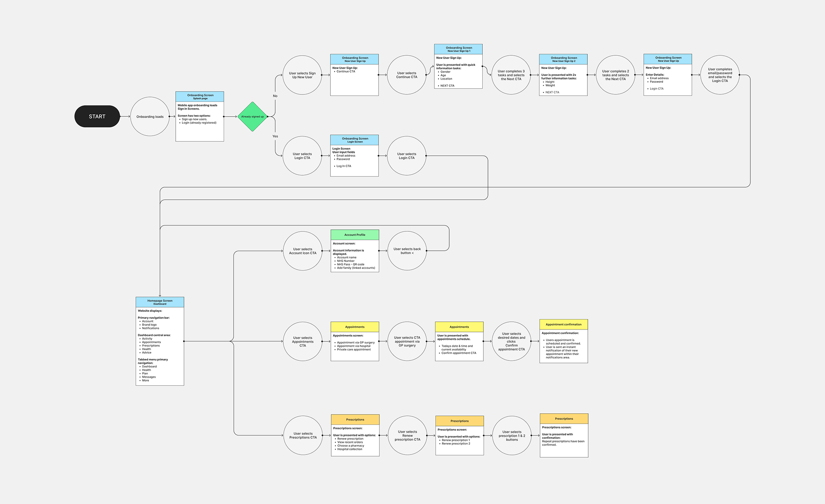The width and height of the screenshot is (825, 504).
Task: Select the green Account Profile header
Action: [355, 235]
